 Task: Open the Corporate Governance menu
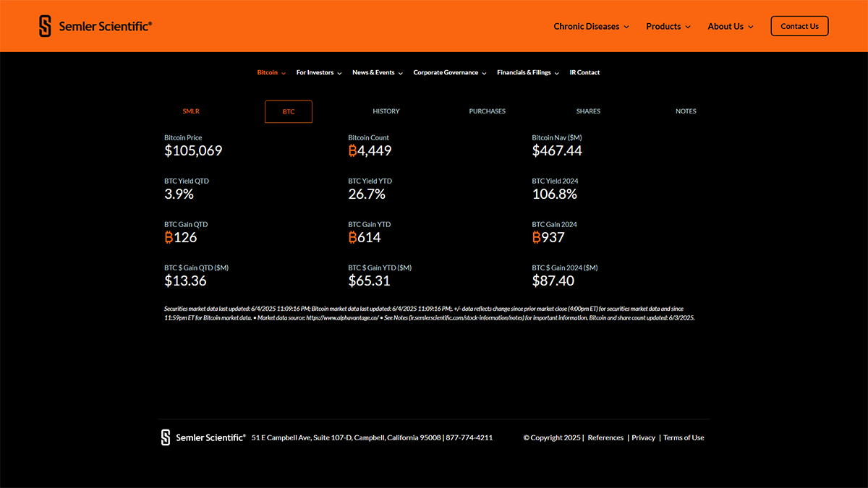(x=449, y=72)
